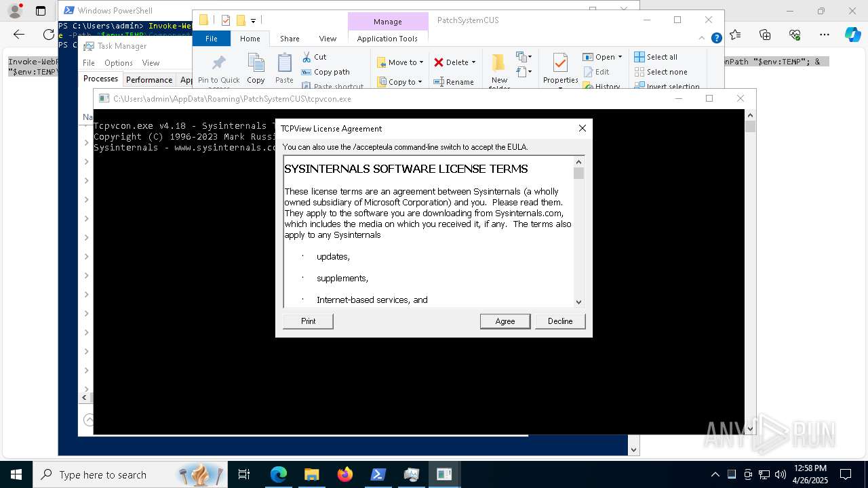Image resolution: width=868 pixels, height=488 pixels.
Task: Open Task View on taskbar
Action: click(x=244, y=474)
